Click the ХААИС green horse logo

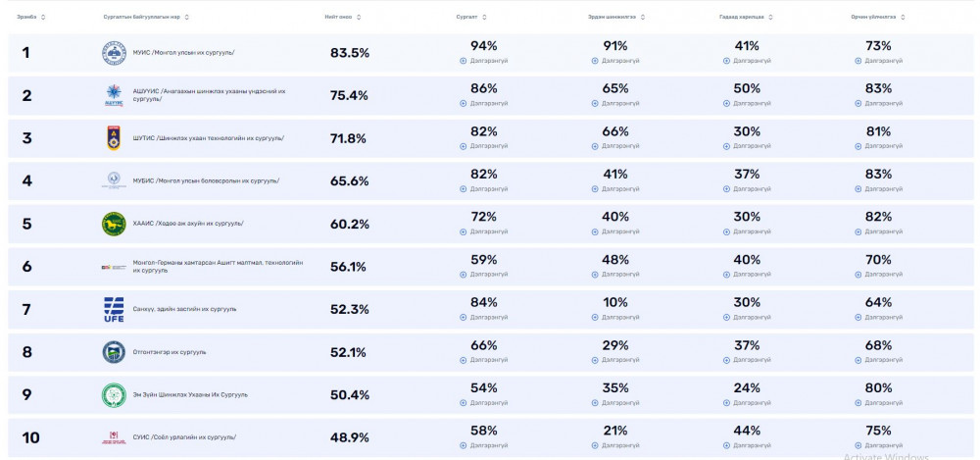(114, 224)
